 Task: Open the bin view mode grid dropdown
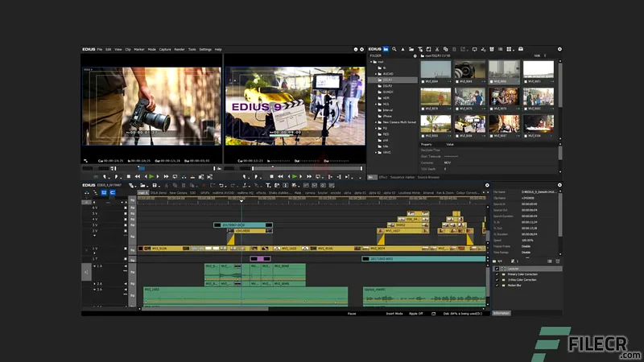(x=510, y=49)
